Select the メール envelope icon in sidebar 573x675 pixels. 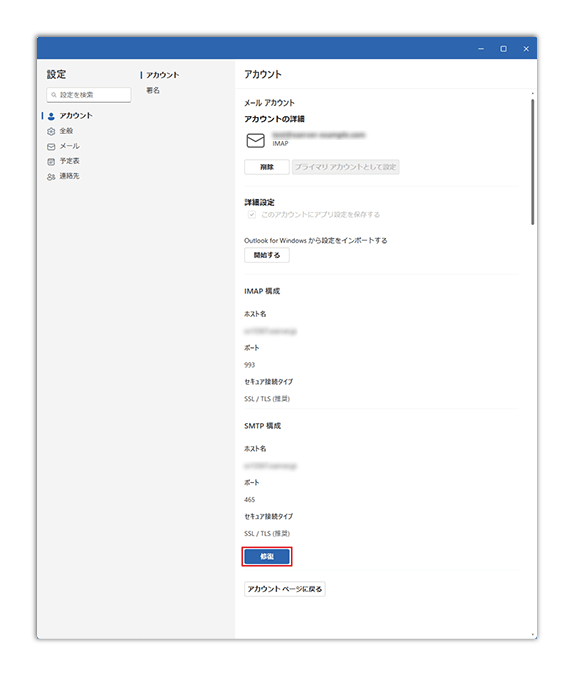(51, 147)
